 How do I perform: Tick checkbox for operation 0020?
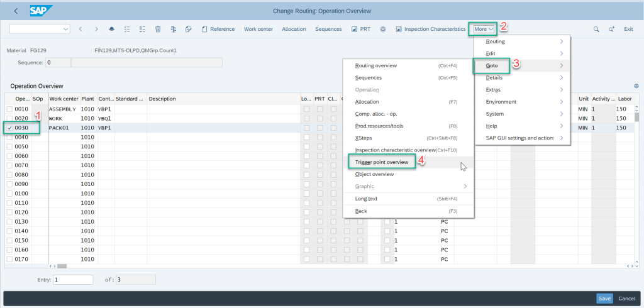pos(9,118)
